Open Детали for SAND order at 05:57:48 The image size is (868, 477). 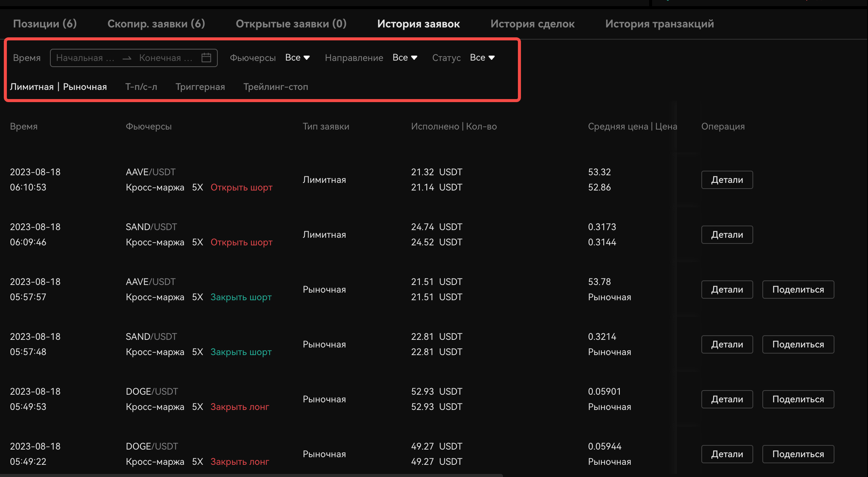(727, 344)
